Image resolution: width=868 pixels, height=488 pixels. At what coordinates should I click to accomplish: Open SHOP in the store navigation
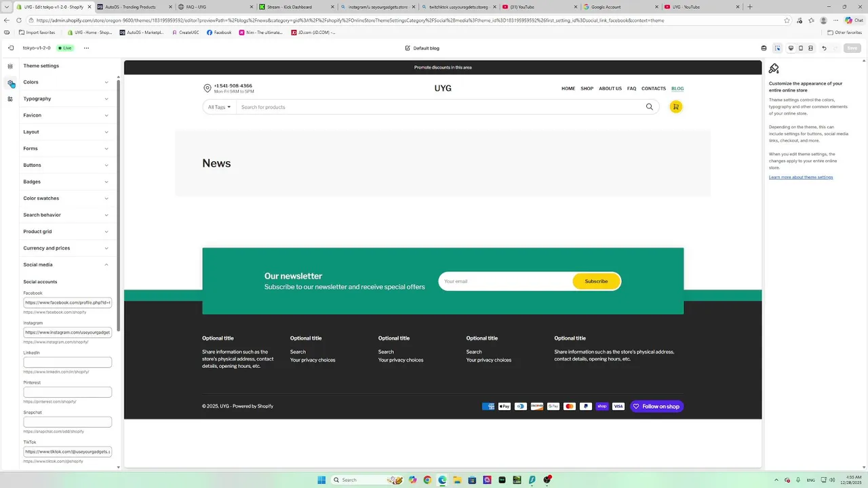point(587,89)
